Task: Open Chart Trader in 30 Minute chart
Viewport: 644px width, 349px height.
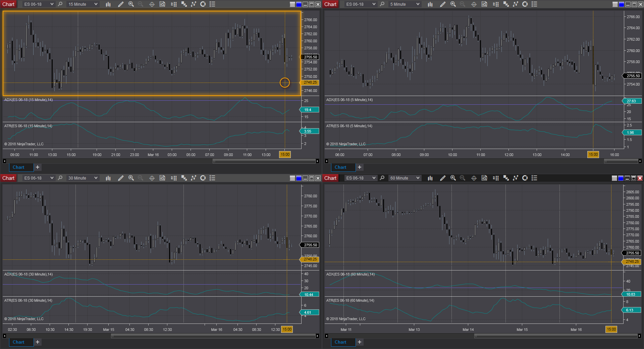Action: coord(174,178)
